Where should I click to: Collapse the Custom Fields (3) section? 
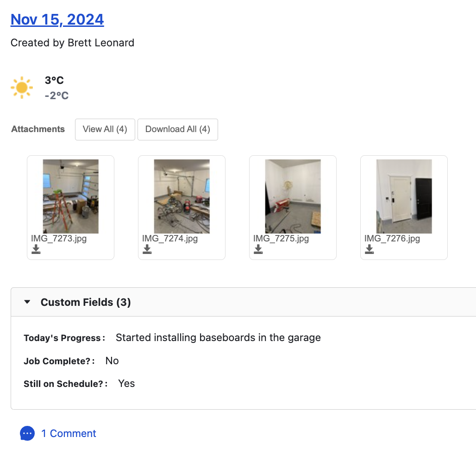(27, 302)
